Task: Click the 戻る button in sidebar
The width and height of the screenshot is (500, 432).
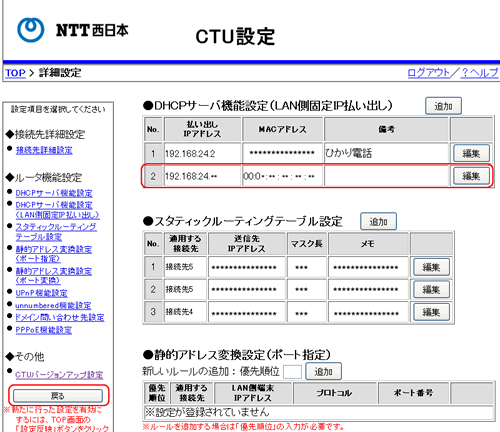Action: point(58,396)
